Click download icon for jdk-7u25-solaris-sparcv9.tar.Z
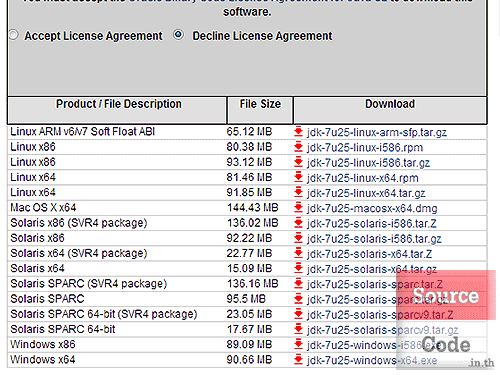 298,314
